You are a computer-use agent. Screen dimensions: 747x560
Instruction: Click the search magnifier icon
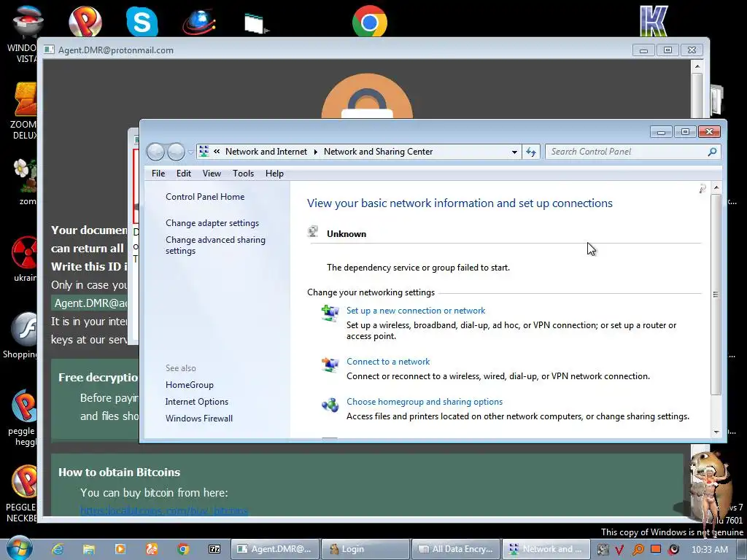(712, 152)
